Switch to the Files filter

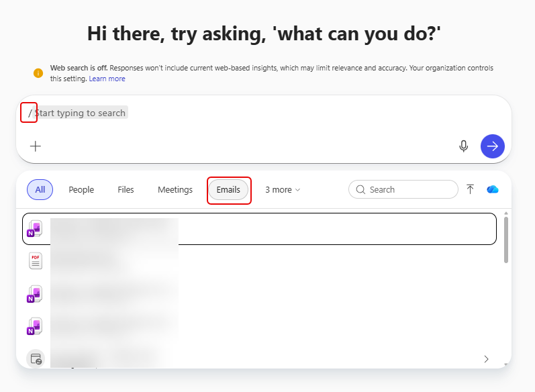[x=126, y=190]
